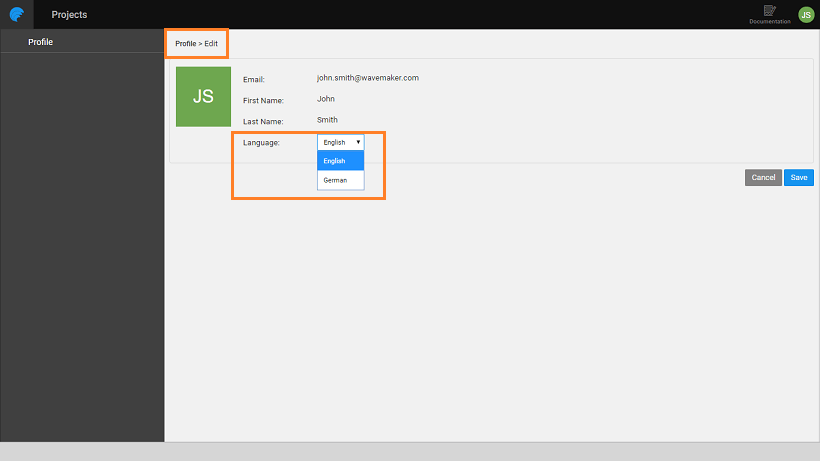The image size is (820, 461).
Task: Click the Profile breadcrumb link
Action: click(185, 44)
